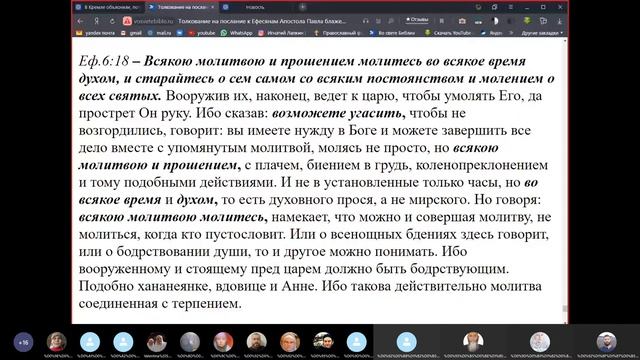Open the VK bookmark icon

click(x=180, y=33)
